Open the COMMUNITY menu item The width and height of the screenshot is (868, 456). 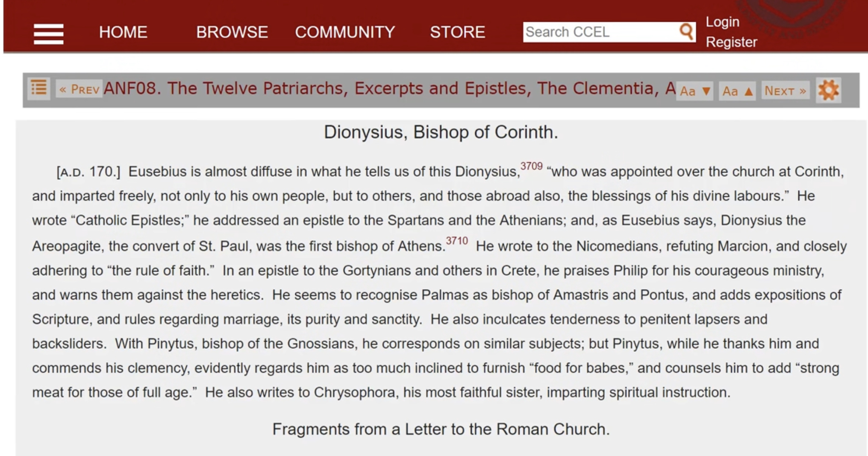[x=345, y=32]
